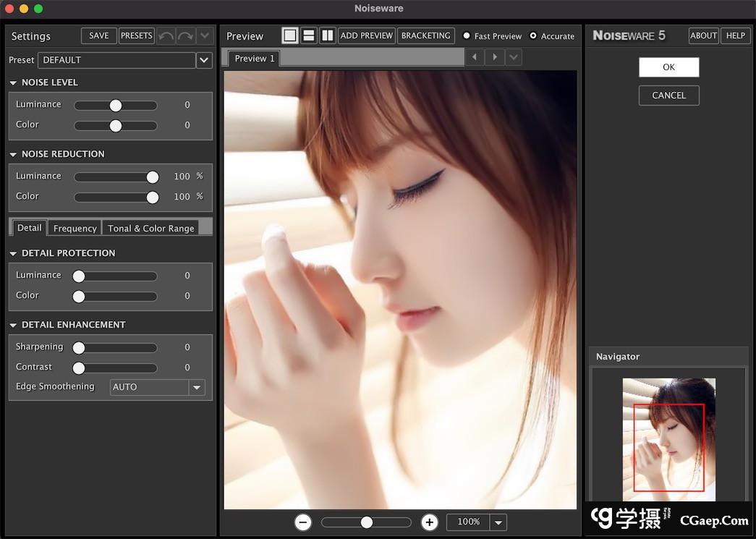Go to the previous preview arrow
756x539 pixels.
tap(475, 57)
